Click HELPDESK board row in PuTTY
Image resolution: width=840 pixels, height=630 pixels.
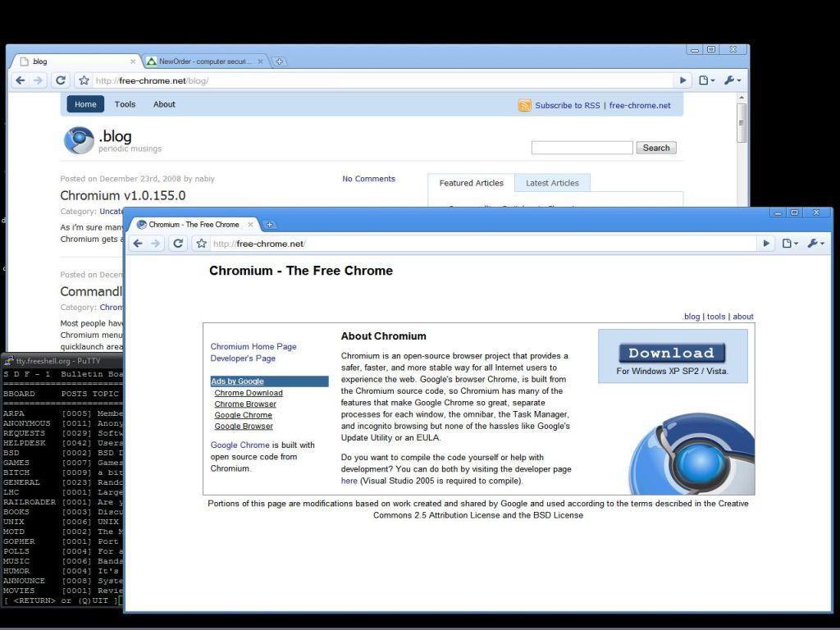63,443
